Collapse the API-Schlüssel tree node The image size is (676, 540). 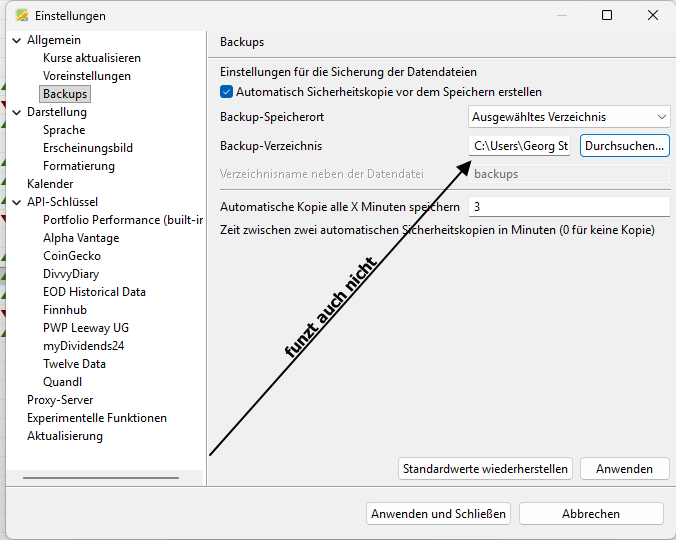pyautogui.click(x=17, y=203)
